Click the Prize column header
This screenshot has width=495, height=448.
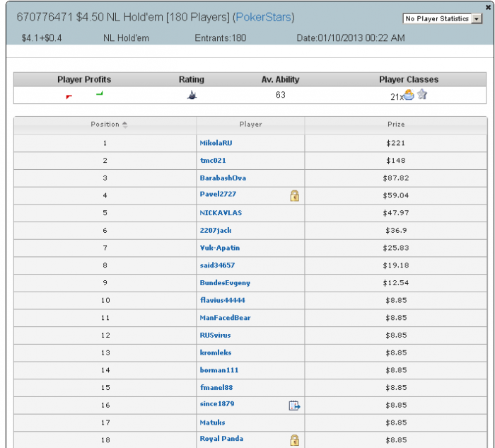[396, 125]
